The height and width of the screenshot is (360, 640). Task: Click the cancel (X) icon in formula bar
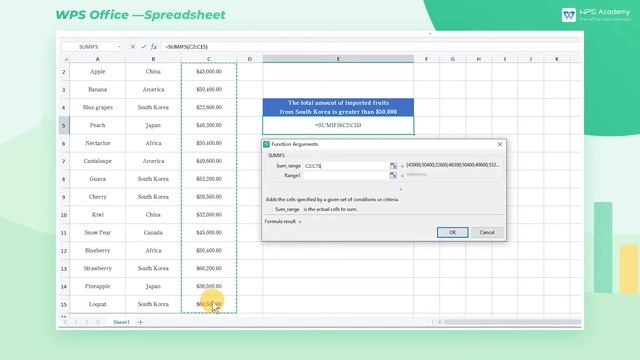tap(133, 47)
